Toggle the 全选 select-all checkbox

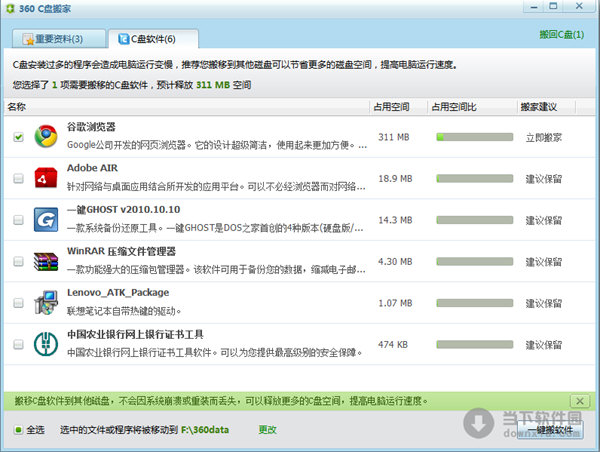pos(18,430)
